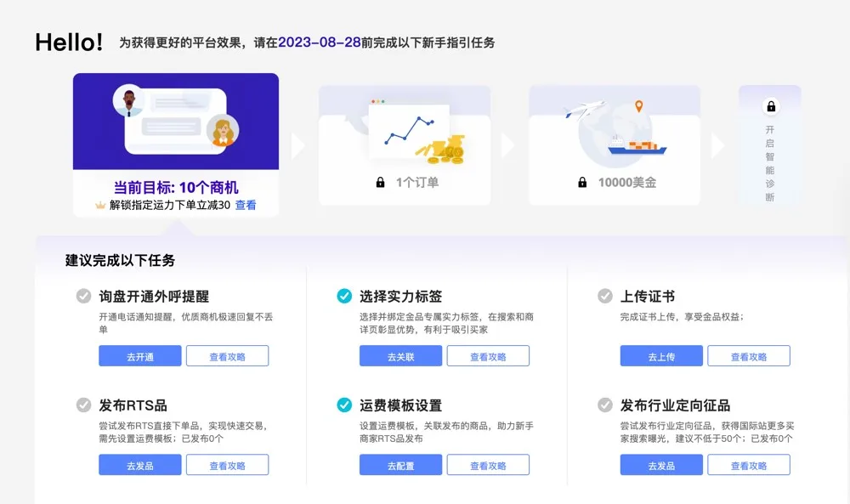
Task: Select the 当前目标 10个商机 stage card
Action: 176,144
